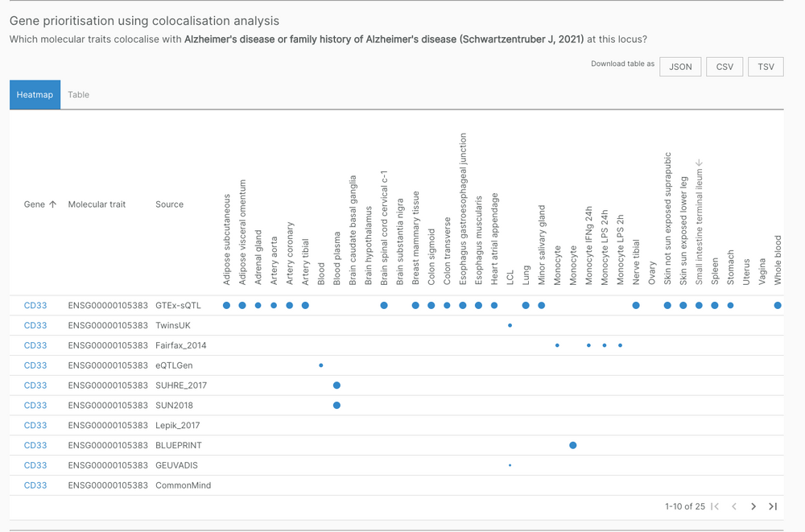The width and height of the screenshot is (805, 532).
Task: Jump to the last results page
Action: coord(773,506)
